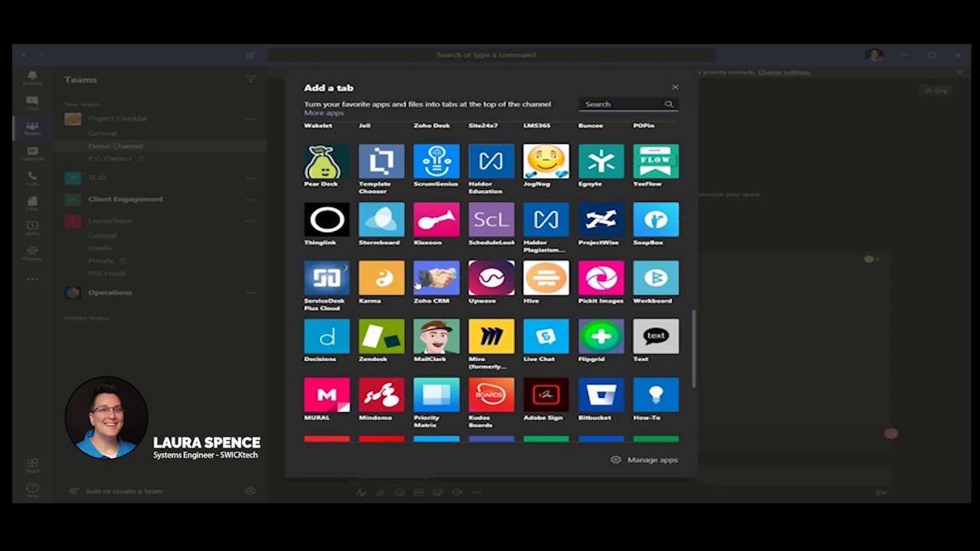Select the Pear Deck app
The width and height of the screenshot is (980, 551).
tap(327, 161)
